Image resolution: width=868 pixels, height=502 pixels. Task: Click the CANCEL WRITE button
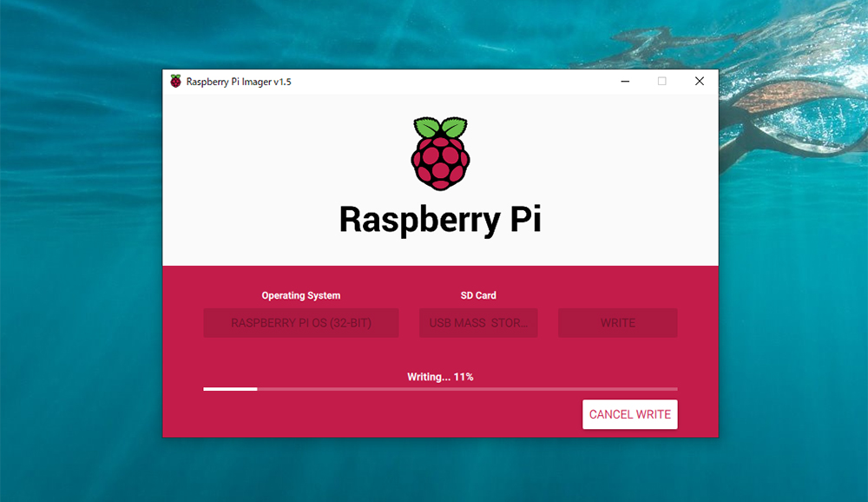pyautogui.click(x=629, y=414)
